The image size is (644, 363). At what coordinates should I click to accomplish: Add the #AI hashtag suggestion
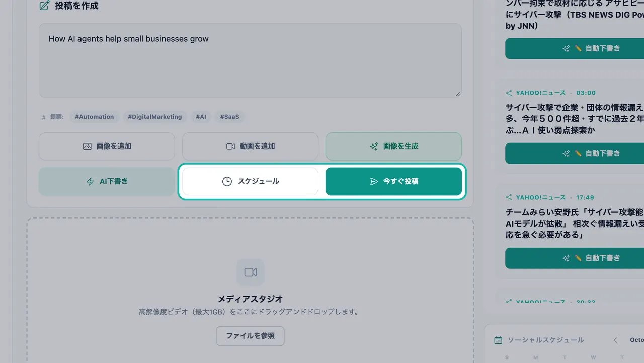pos(201,117)
